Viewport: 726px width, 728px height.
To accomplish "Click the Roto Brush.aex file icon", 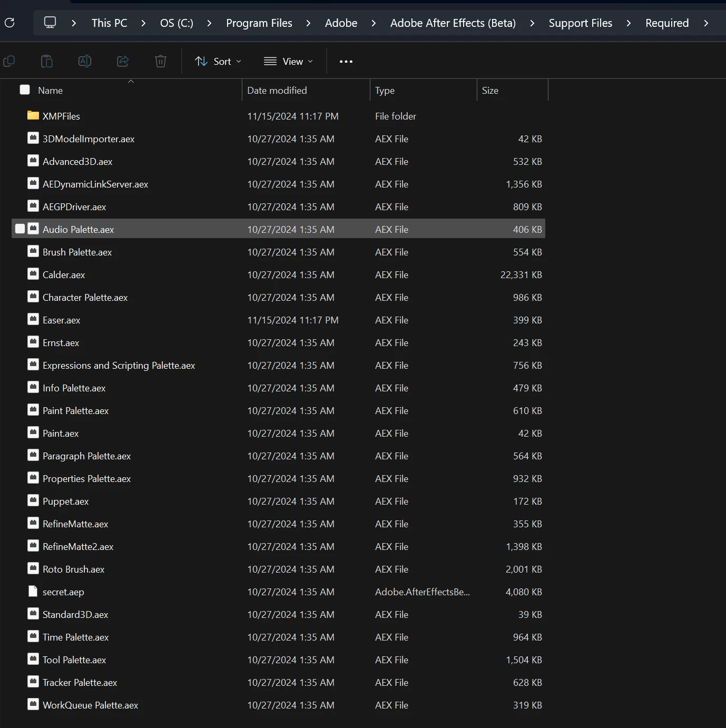I will click(x=33, y=568).
